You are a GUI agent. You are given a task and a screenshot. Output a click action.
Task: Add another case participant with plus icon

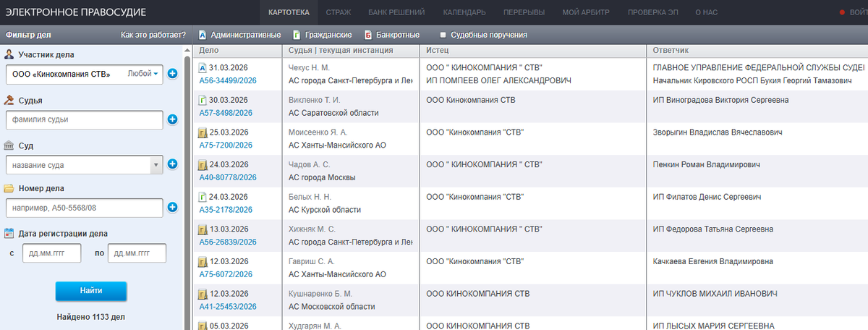[172, 74]
